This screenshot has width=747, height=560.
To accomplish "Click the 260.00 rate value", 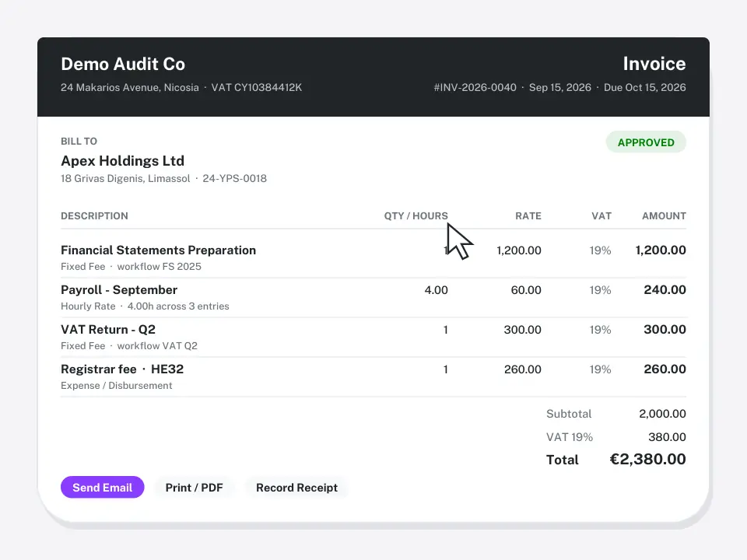I will [523, 369].
